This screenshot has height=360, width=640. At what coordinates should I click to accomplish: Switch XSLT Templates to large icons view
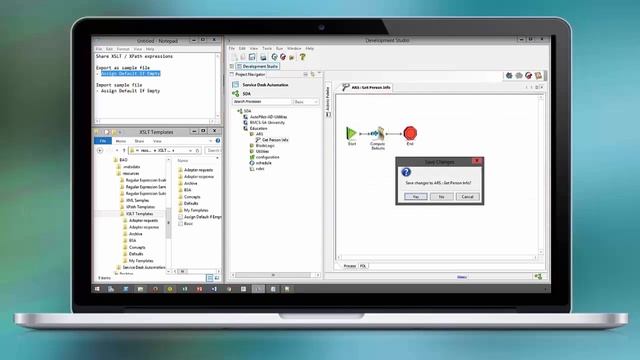[217, 278]
